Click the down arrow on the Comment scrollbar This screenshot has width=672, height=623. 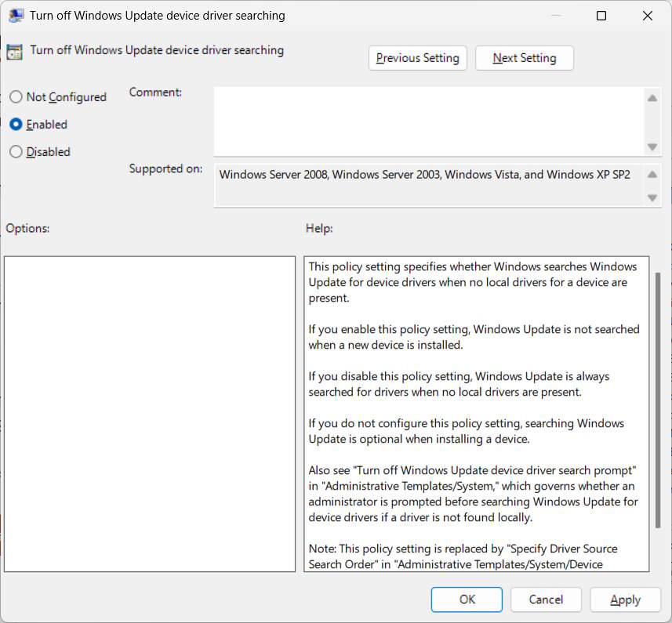[x=652, y=146]
